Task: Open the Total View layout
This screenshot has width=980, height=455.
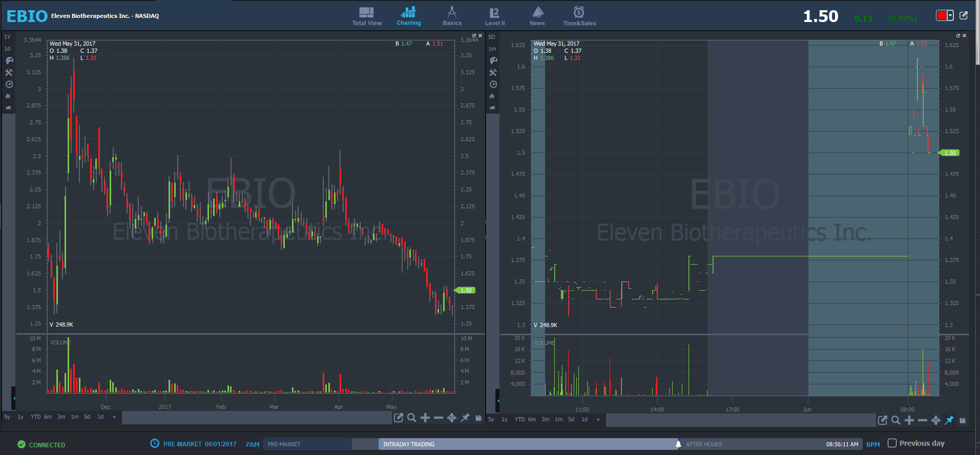Action: [x=367, y=16]
